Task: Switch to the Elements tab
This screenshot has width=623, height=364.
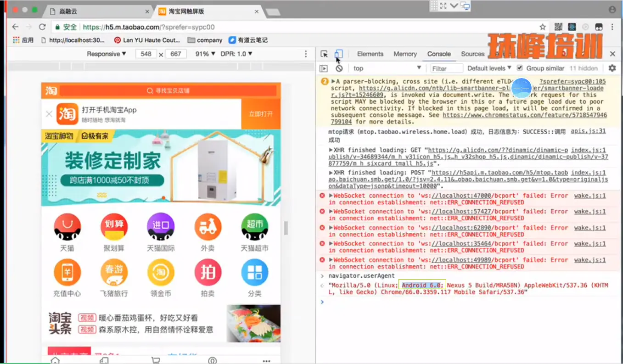Action: (370, 54)
